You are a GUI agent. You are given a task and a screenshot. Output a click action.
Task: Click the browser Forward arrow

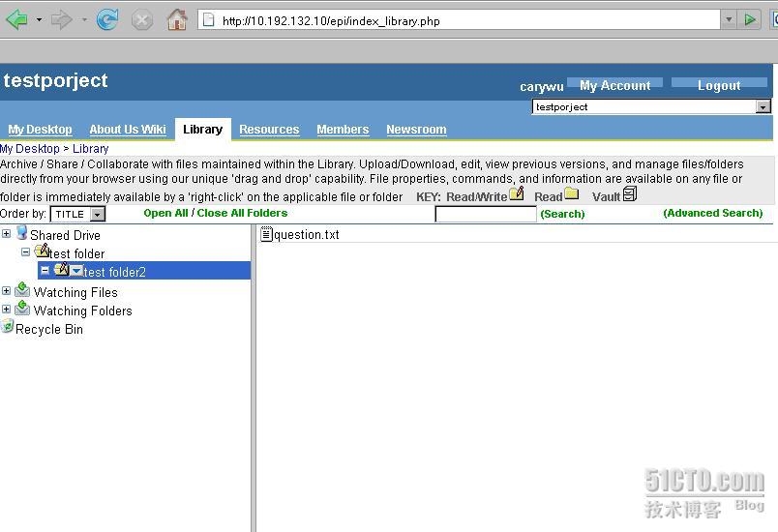point(62,20)
